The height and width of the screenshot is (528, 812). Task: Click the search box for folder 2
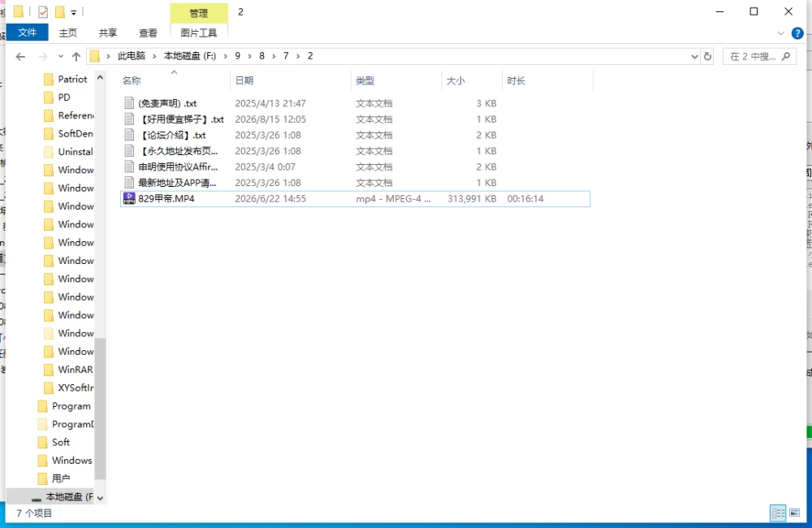click(x=759, y=57)
